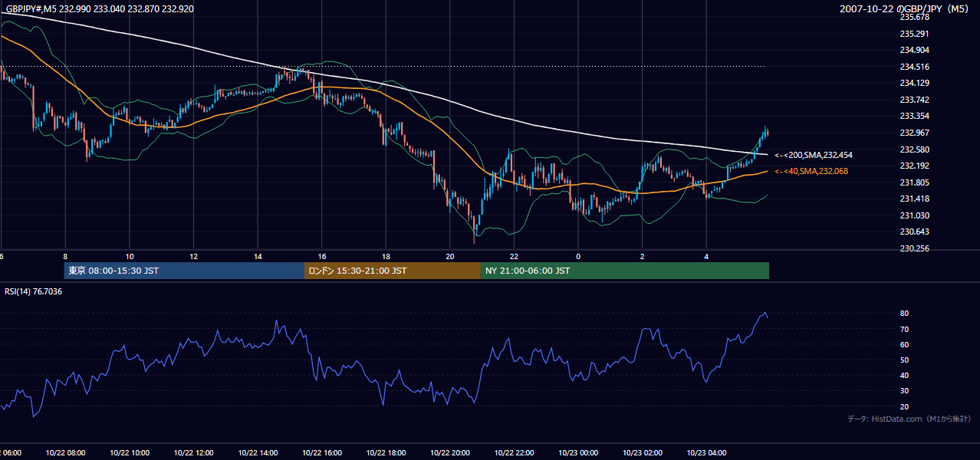The height and width of the screenshot is (460, 980).
Task: Click the price axis value 232.580
Action: coord(915,149)
